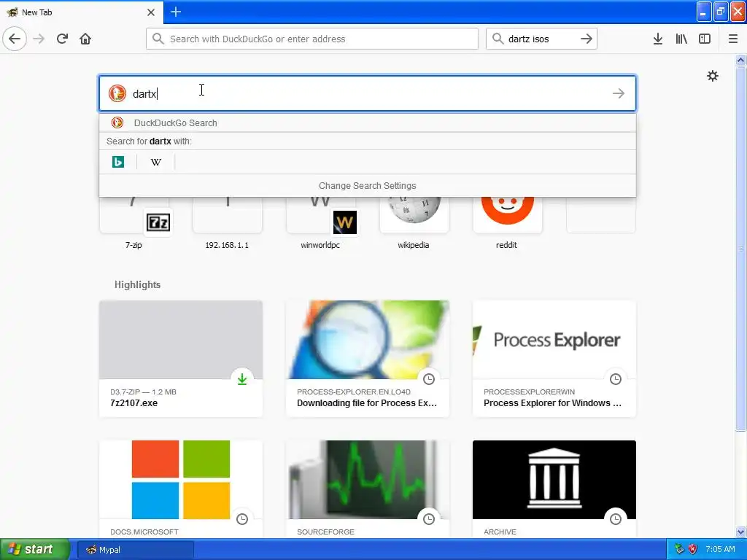Open a new tab with the plus button
The width and height of the screenshot is (747, 560).
tap(176, 12)
